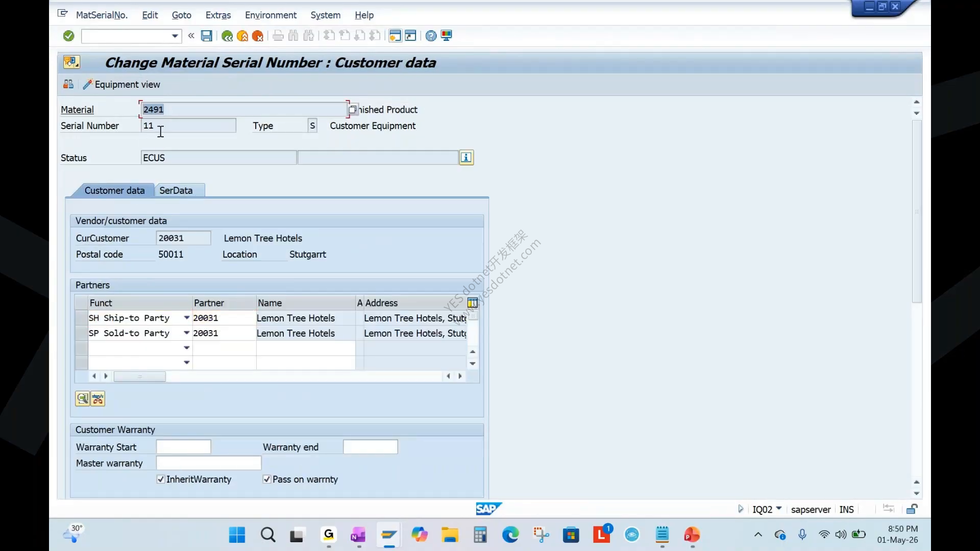Open the Extras menu
This screenshot has height=551, width=980.
(218, 15)
